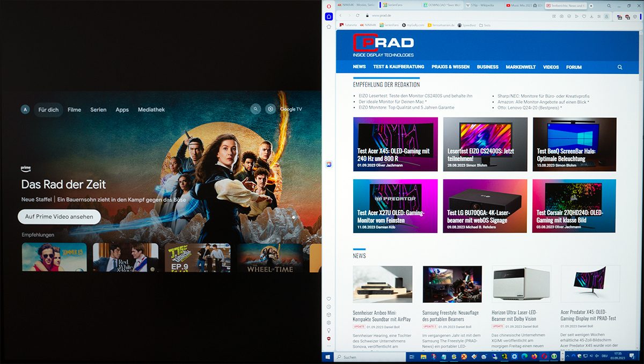Click the Opera sidebar home icon

pyautogui.click(x=329, y=17)
